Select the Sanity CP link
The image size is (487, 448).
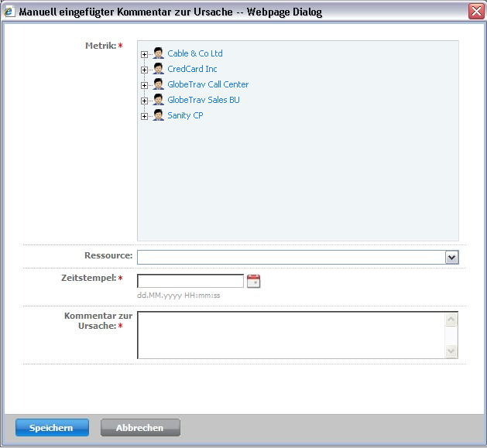185,115
